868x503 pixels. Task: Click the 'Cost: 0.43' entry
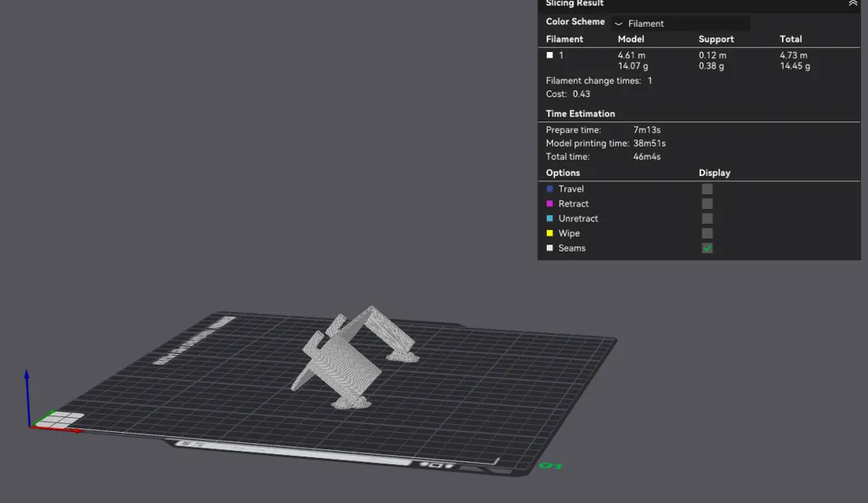click(x=568, y=94)
